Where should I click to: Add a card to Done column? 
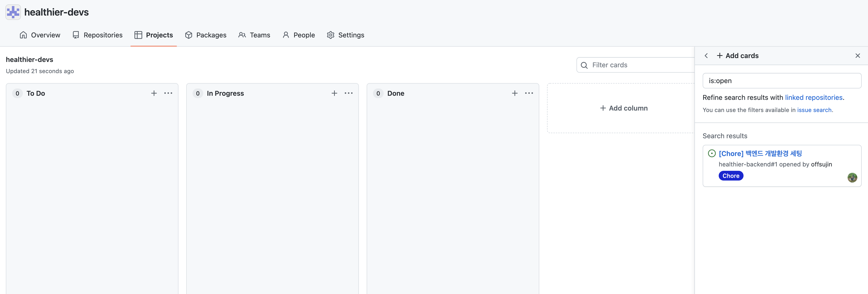tap(514, 93)
